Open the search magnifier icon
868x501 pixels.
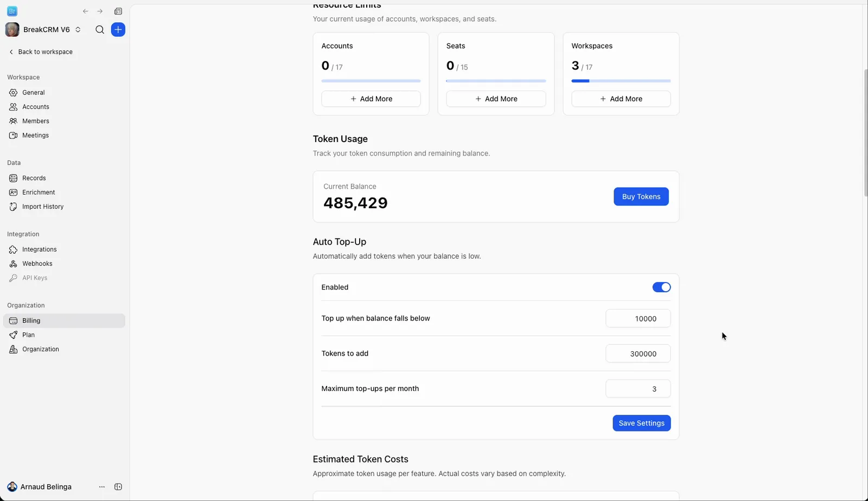100,30
